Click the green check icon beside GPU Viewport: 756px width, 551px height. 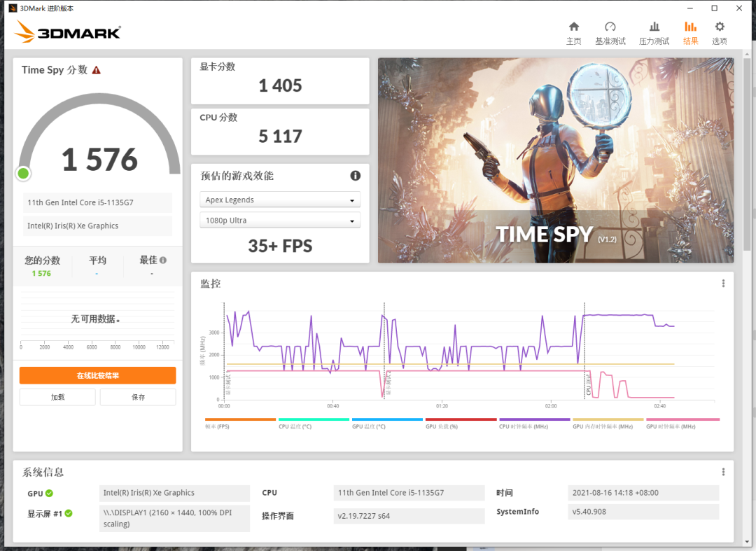click(x=49, y=493)
